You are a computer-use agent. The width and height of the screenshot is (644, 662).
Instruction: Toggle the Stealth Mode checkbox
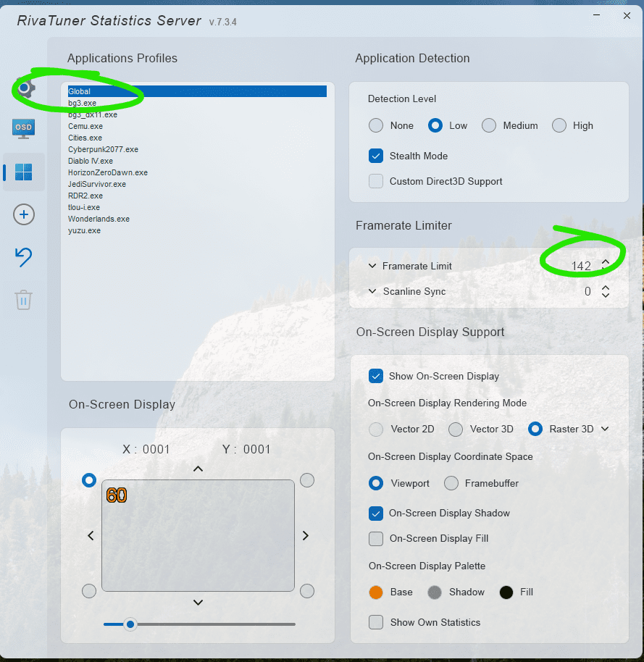point(376,156)
